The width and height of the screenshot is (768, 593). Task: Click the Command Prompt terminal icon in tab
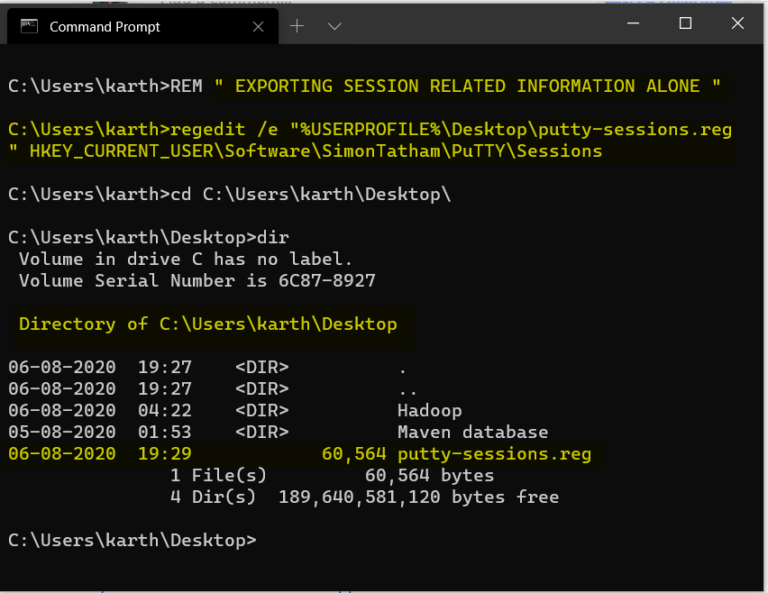[29, 26]
